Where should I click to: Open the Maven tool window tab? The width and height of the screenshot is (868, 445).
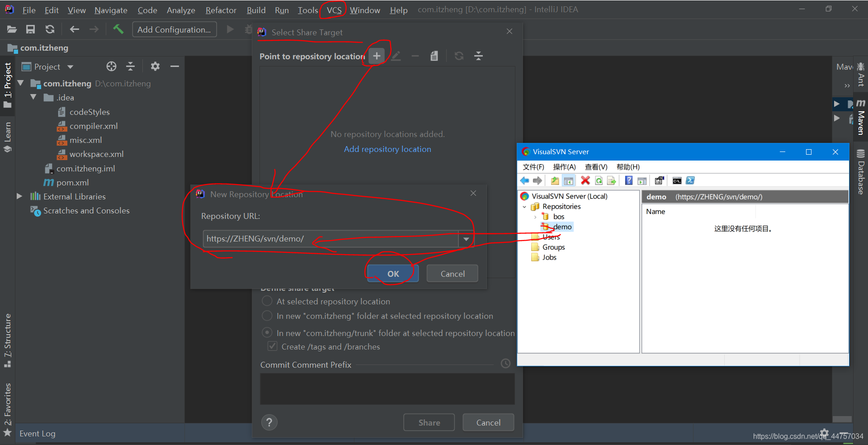861,118
